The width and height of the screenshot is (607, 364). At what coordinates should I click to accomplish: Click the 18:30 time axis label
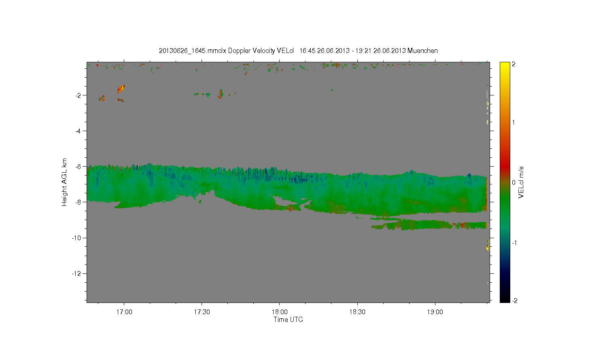click(357, 312)
